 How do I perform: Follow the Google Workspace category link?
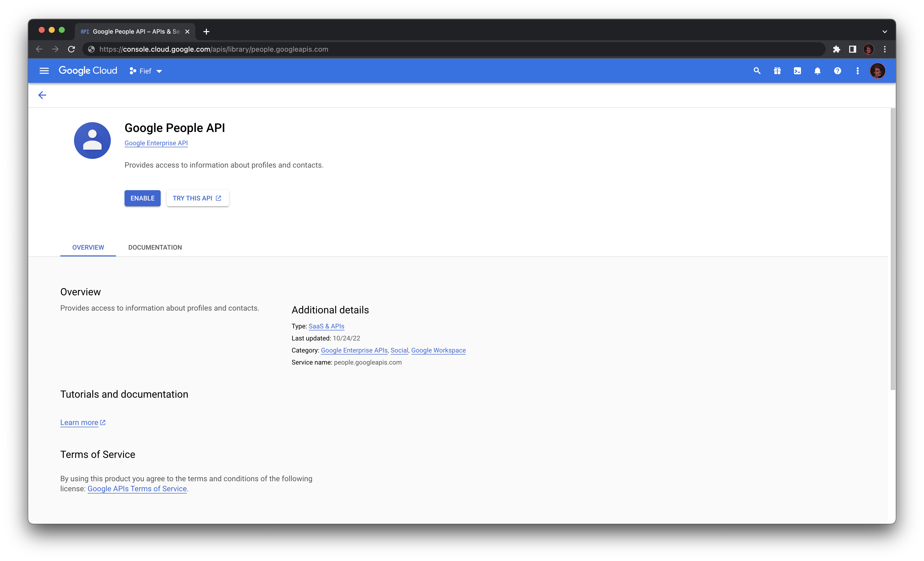(438, 350)
